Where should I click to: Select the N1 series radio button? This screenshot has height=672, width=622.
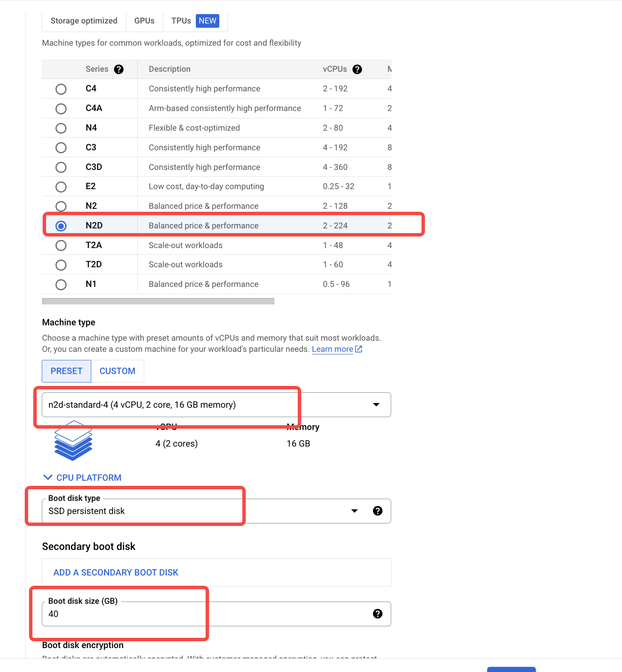(61, 284)
